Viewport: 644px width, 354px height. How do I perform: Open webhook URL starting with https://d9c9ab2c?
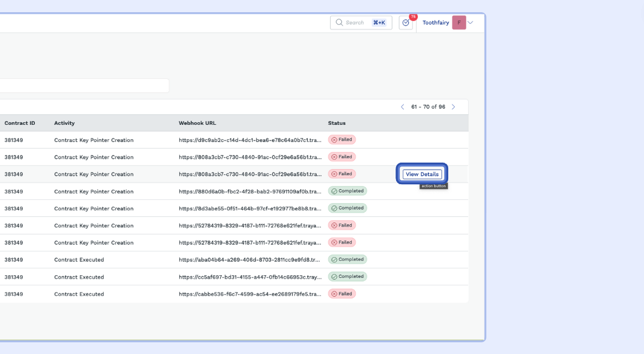(250, 140)
